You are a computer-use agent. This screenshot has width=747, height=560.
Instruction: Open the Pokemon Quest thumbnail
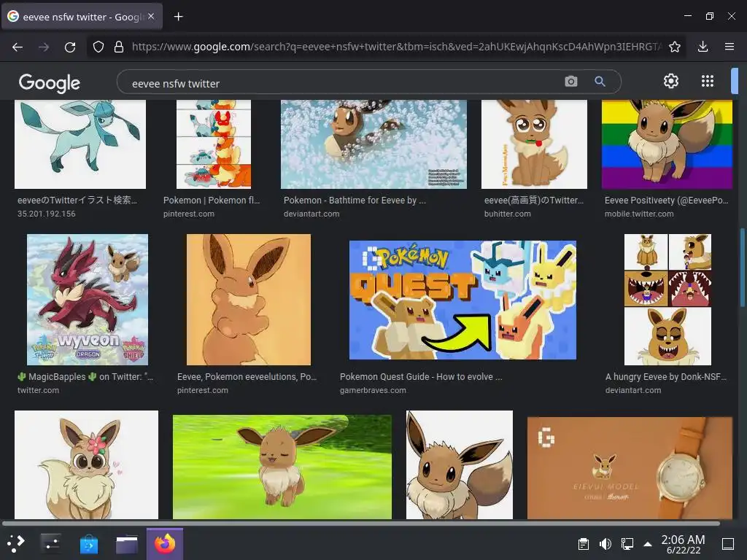click(x=462, y=300)
